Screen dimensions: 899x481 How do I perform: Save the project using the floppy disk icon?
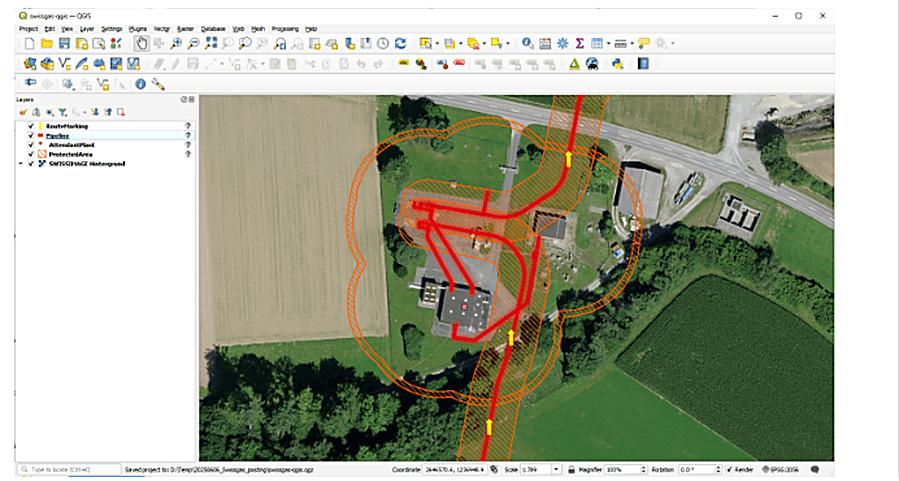click(x=64, y=44)
